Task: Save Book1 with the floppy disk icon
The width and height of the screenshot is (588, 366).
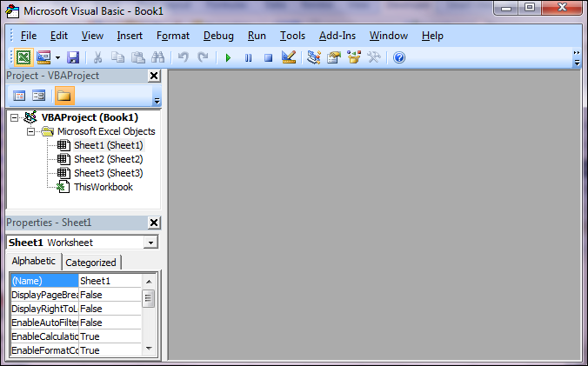Action: click(73, 57)
